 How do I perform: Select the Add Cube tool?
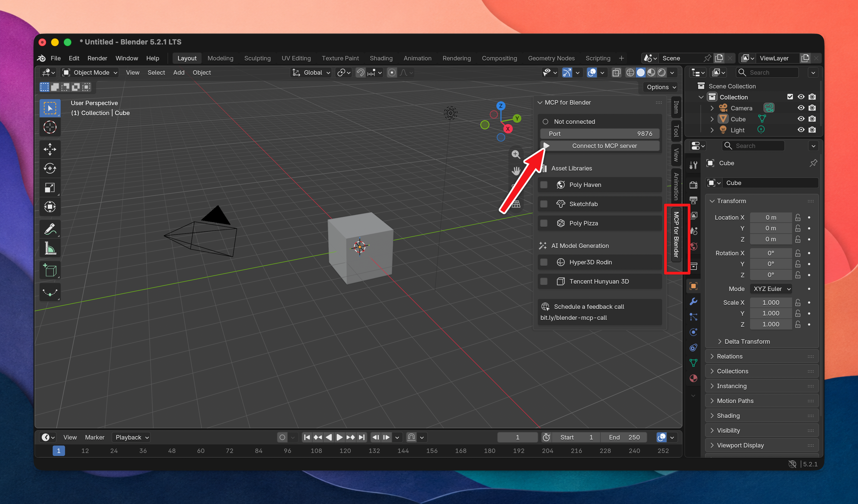click(50, 271)
